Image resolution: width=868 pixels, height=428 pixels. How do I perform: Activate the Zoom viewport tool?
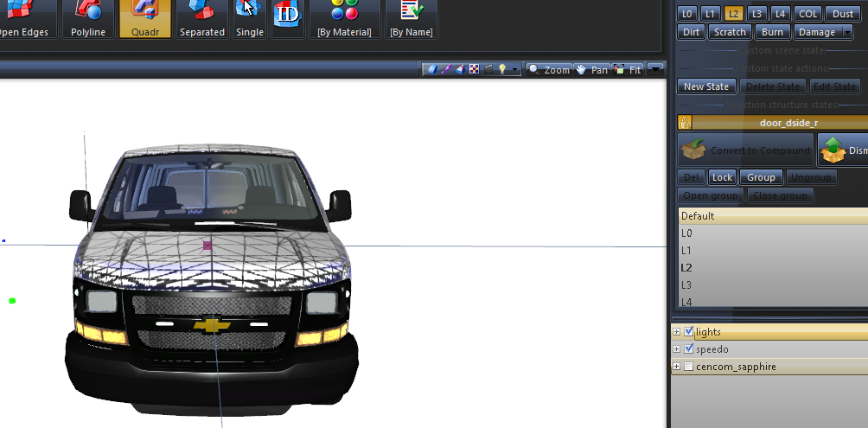tap(549, 70)
